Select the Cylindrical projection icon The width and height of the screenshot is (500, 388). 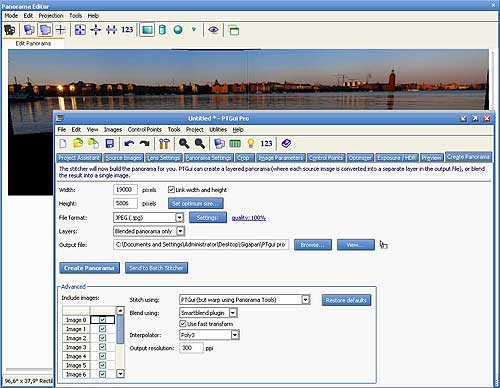point(162,30)
